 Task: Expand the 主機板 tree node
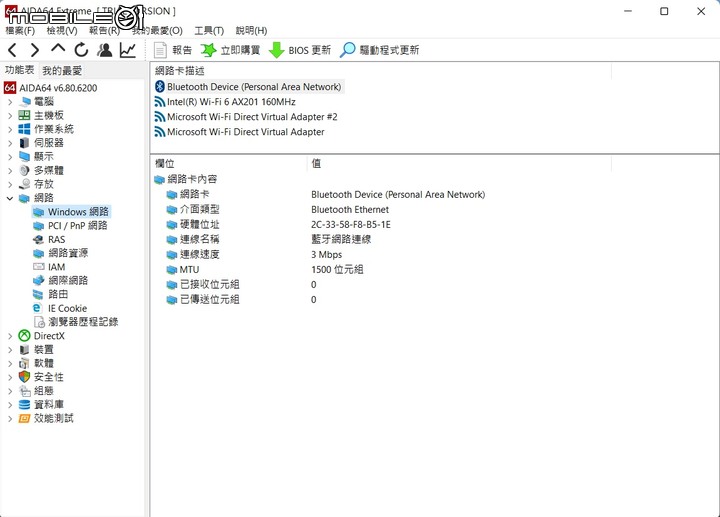coord(10,116)
